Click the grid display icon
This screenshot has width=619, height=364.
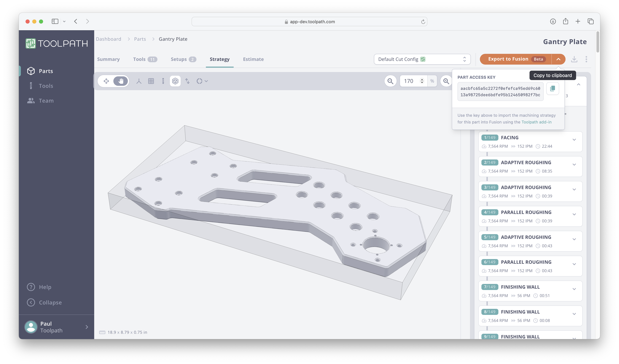click(151, 81)
